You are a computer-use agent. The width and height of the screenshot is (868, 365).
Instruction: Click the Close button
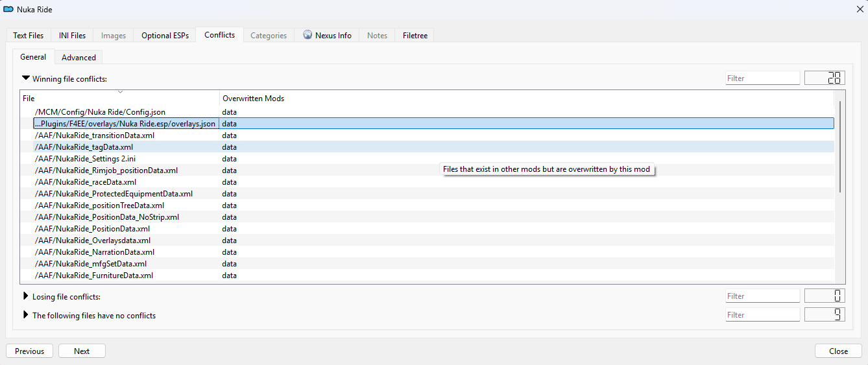(838, 351)
